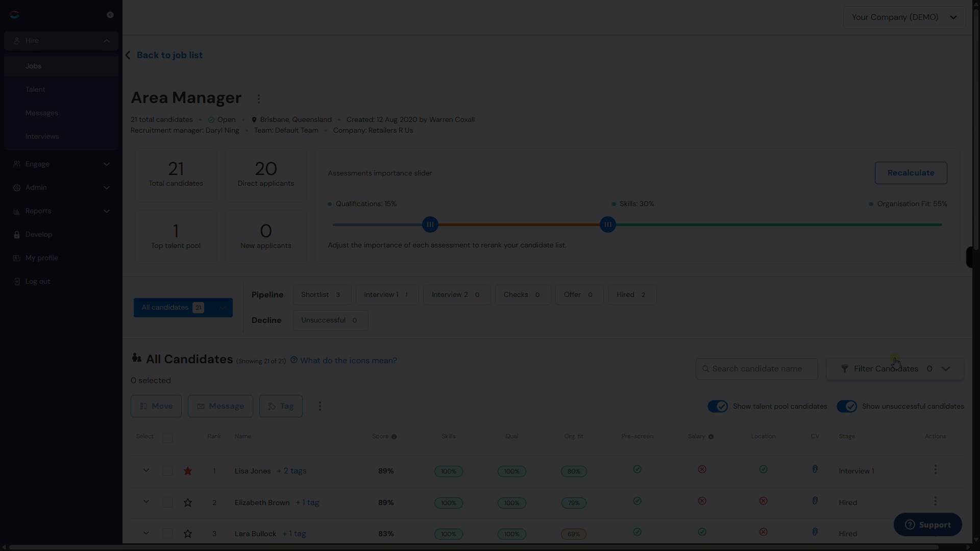This screenshot has height=551, width=980.
Task: Open Lisa Jones + 2 tags link
Action: (x=291, y=471)
